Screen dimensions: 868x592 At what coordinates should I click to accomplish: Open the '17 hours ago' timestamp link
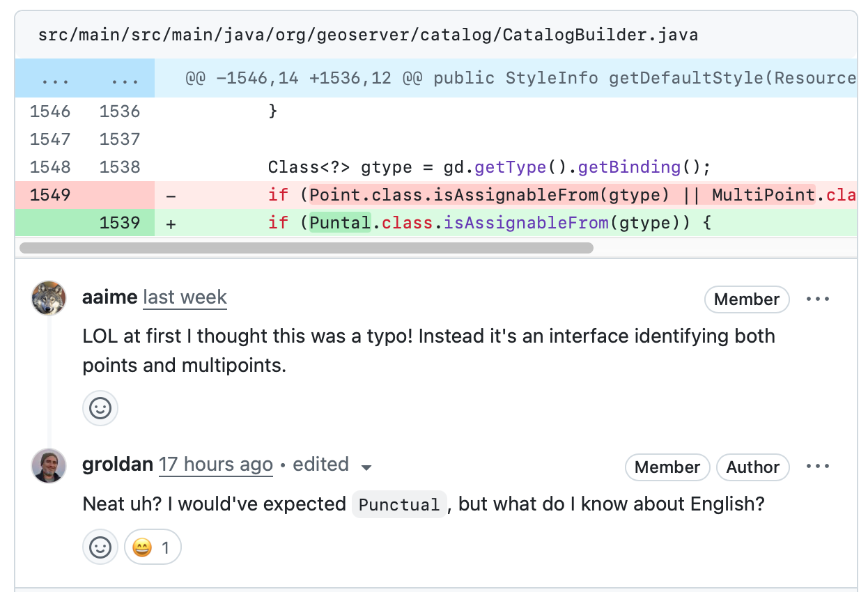click(x=216, y=465)
